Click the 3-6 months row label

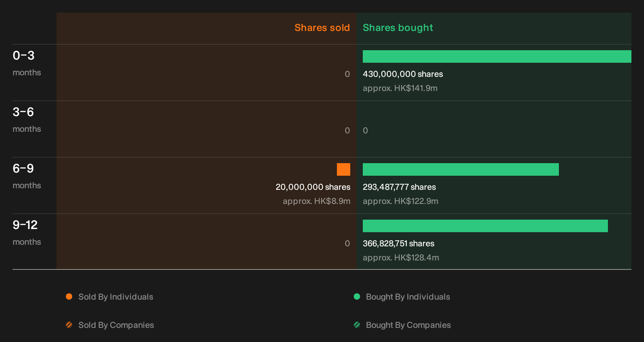click(27, 120)
